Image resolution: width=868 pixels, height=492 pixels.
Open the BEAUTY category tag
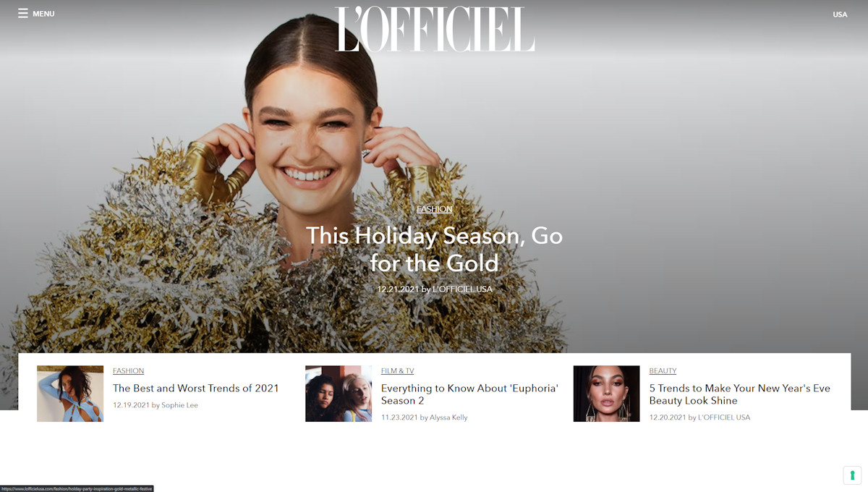point(663,371)
